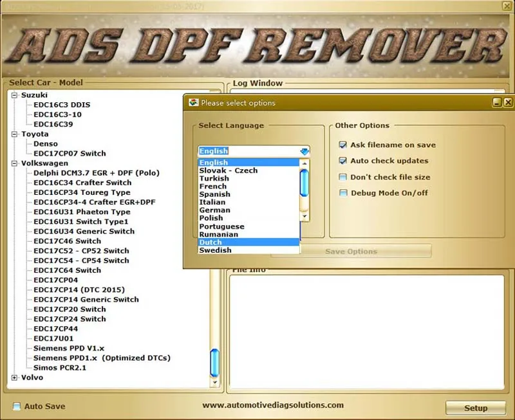
Task: Enable Debug Mode On/off checkbox
Action: [x=343, y=193]
